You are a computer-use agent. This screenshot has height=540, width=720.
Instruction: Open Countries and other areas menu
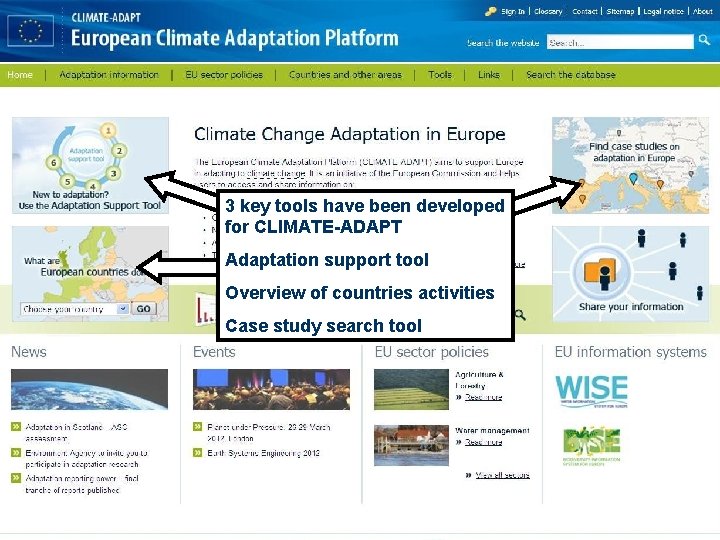pos(345,75)
